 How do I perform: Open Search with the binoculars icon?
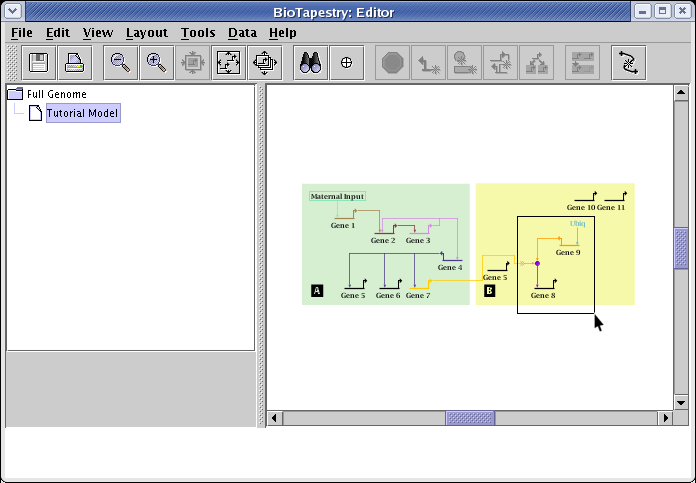coord(311,63)
